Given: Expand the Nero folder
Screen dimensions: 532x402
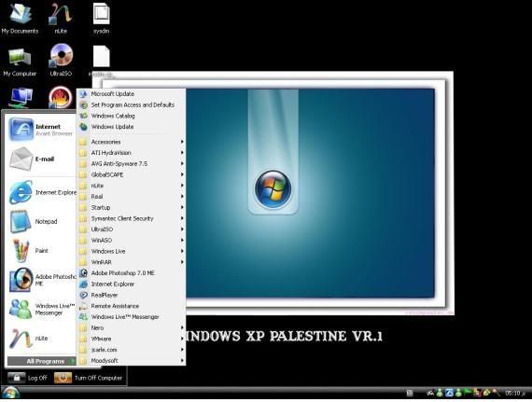Looking at the screenshot, I should [x=131, y=327].
